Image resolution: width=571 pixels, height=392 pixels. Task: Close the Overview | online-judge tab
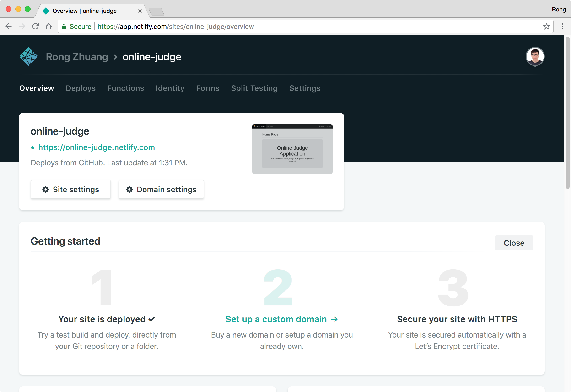tap(140, 11)
